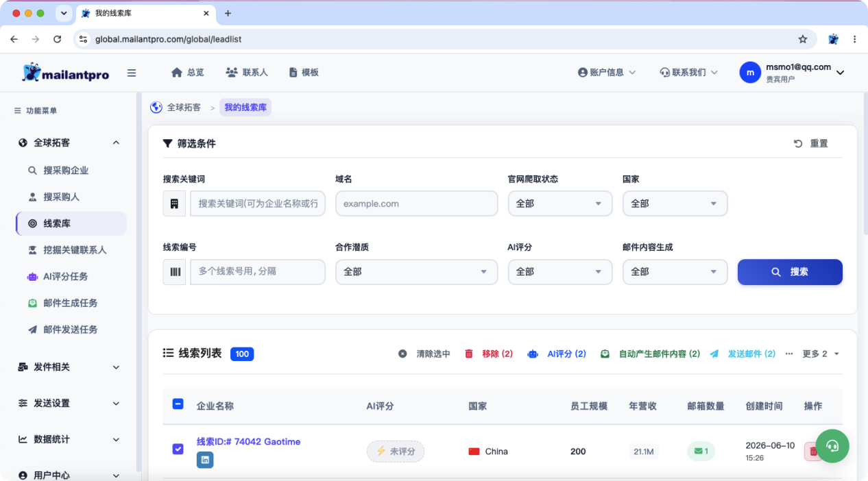Select 线索库 sidebar item

[71, 223]
